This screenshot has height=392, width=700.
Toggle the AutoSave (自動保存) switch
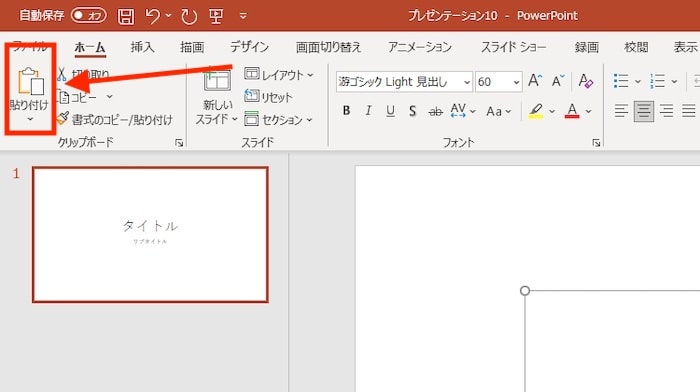click(88, 16)
